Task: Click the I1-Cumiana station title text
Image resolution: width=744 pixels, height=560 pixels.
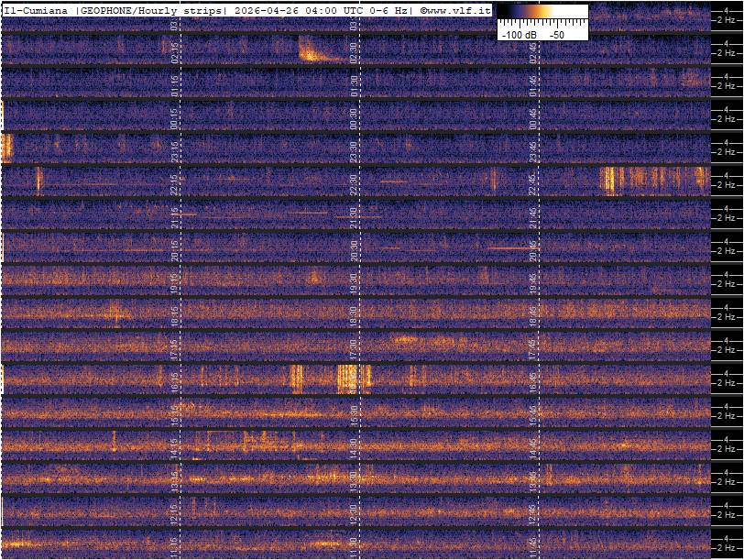Action: point(36,9)
